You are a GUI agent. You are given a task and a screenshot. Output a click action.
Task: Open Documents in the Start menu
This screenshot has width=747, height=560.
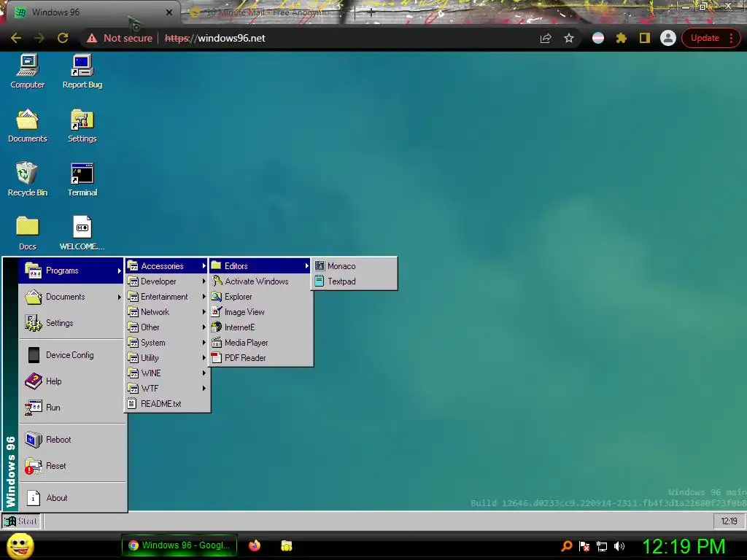coord(71,297)
